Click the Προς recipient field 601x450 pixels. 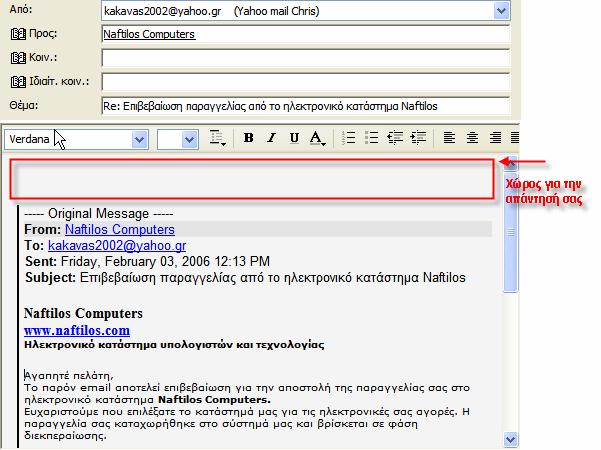click(306, 34)
